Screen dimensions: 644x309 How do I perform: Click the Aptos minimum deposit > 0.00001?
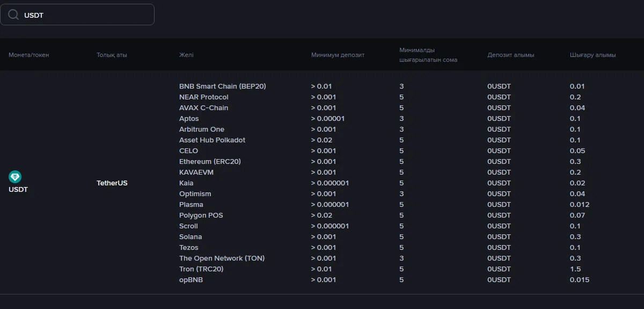pyautogui.click(x=328, y=118)
